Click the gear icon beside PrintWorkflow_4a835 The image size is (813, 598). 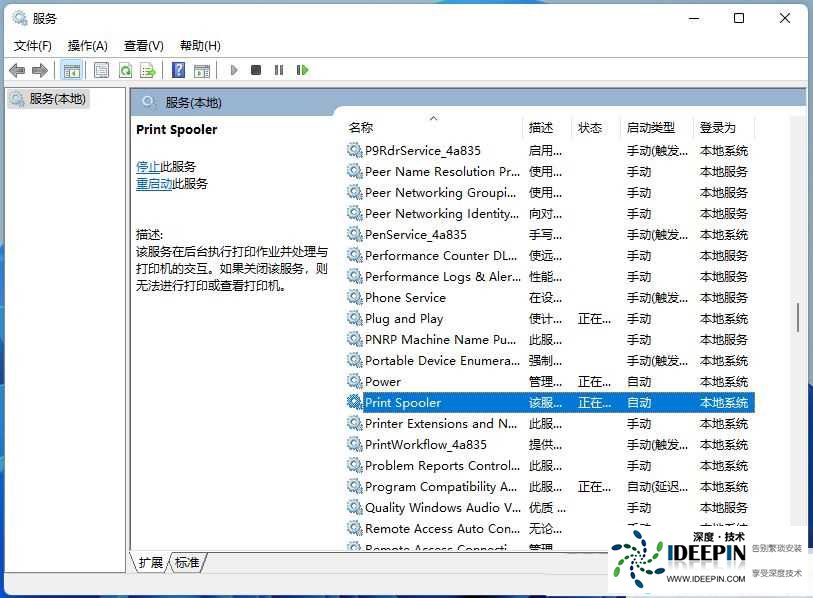coord(355,444)
